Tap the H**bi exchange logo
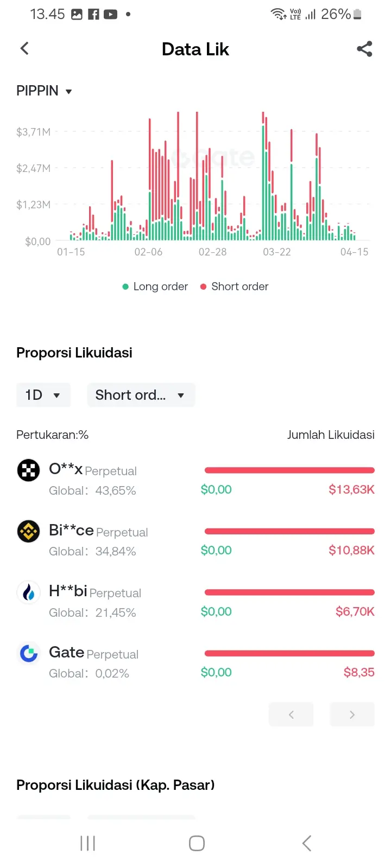The image size is (391, 868). (x=29, y=592)
